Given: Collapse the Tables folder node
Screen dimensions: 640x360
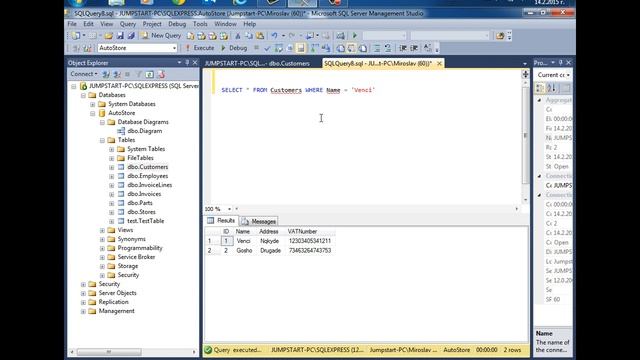Looking at the screenshot, I should coord(102,140).
